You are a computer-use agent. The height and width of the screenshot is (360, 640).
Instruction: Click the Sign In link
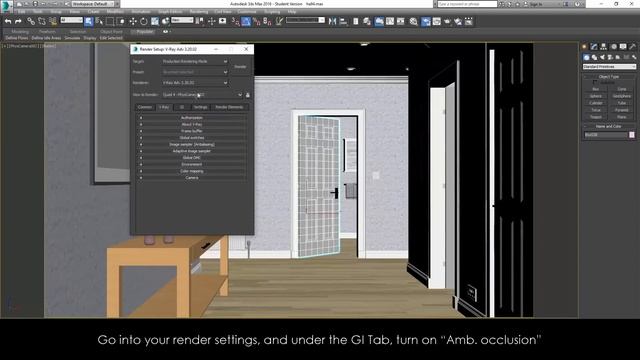click(x=536, y=4)
